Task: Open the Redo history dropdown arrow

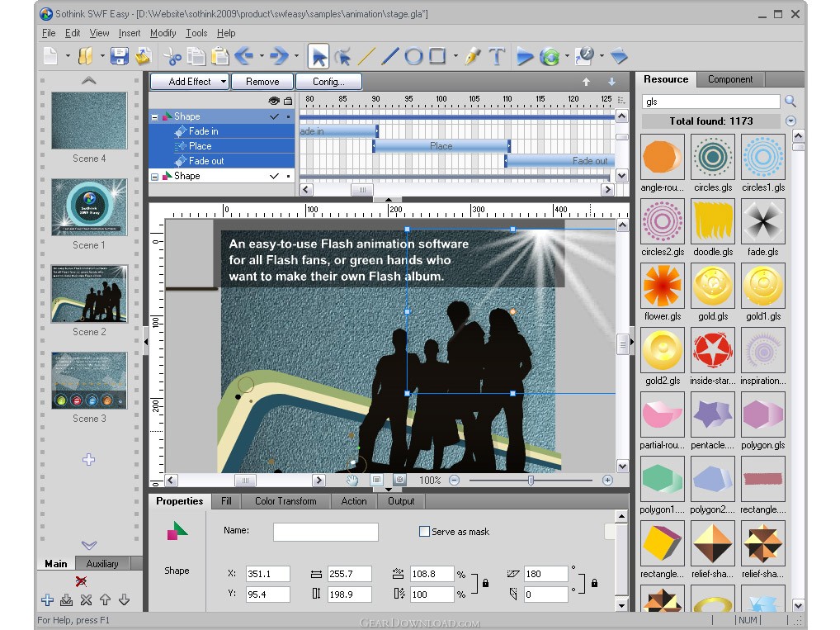Action: [296, 56]
